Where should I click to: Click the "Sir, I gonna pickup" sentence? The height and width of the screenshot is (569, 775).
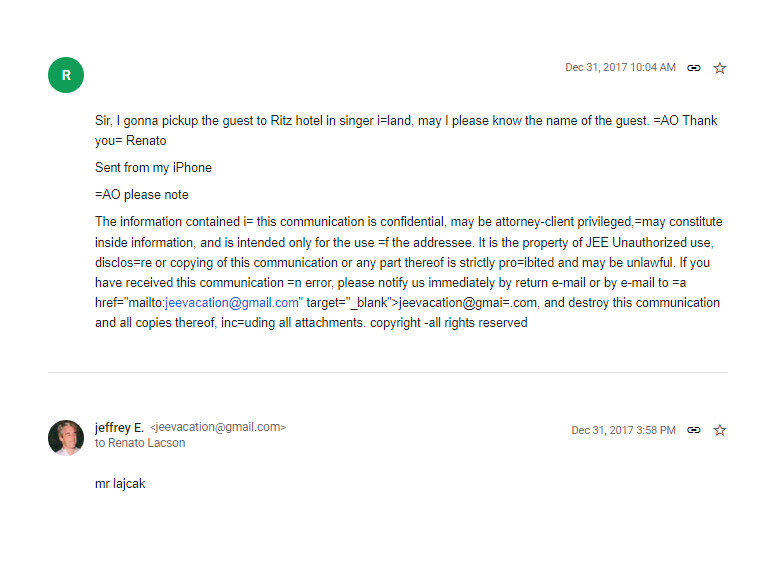coord(160,121)
